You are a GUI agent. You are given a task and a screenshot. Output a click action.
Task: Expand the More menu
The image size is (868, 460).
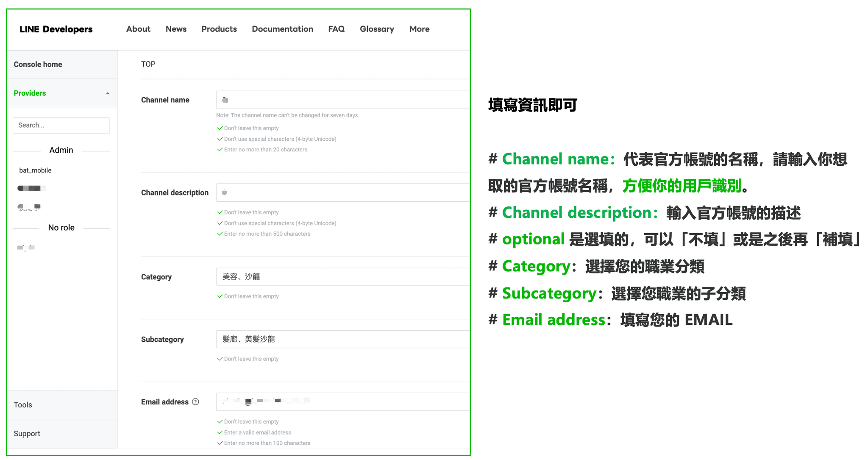419,29
